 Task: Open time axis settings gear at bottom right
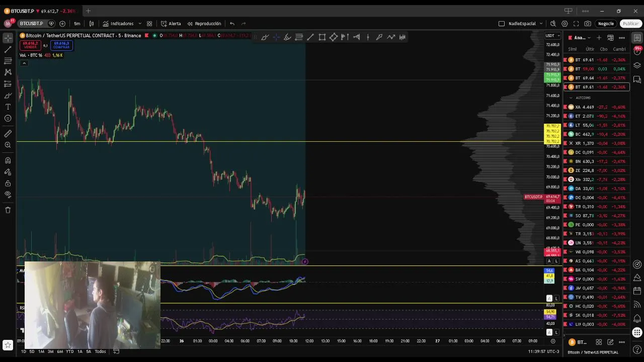[553, 341]
